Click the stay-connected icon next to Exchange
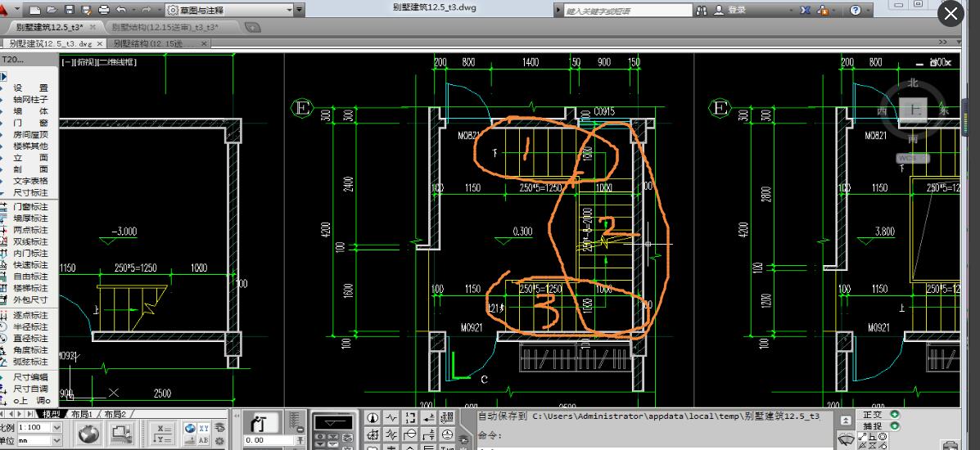 coord(824,10)
